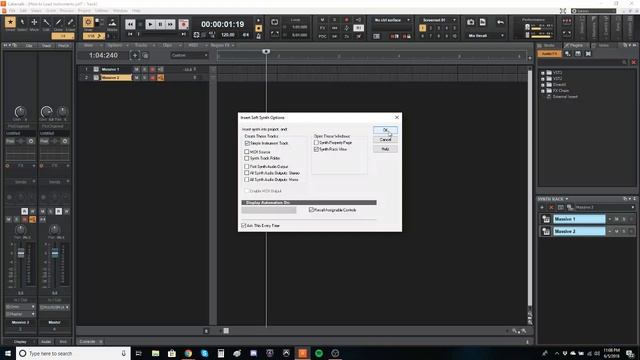This screenshot has height=360, width=640.
Task: Pick the Edit tool
Action: pos(47,22)
